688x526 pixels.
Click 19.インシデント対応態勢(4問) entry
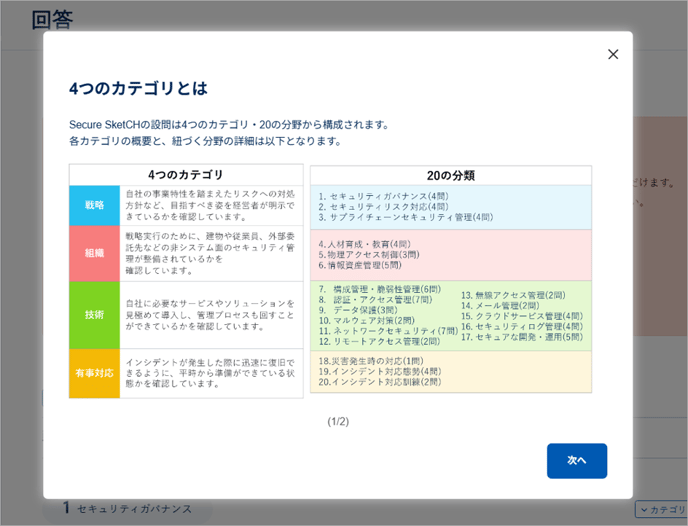pyautogui.click(x=380, y=372)
